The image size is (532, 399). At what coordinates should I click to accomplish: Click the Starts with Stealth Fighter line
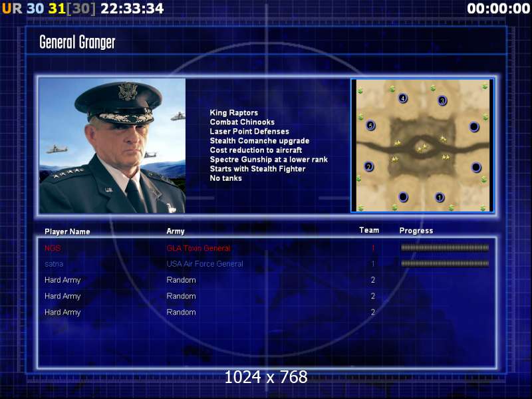pos(257,169)
